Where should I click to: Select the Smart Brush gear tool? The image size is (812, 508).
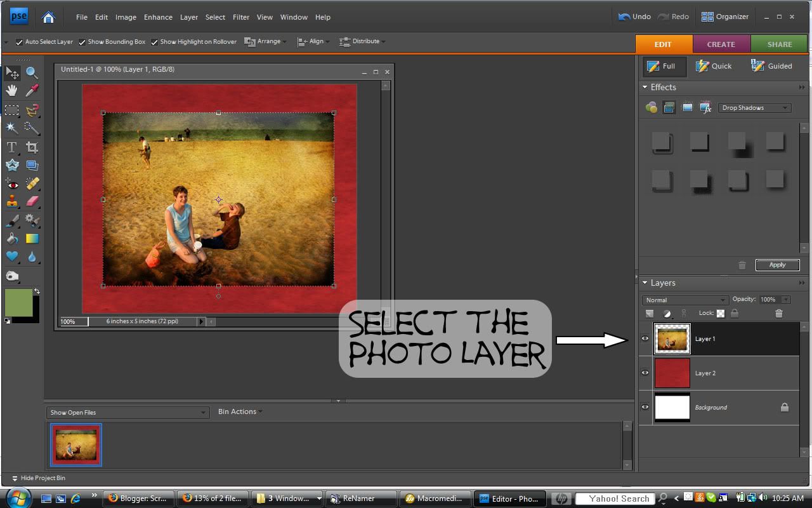[x=32, y=220]
